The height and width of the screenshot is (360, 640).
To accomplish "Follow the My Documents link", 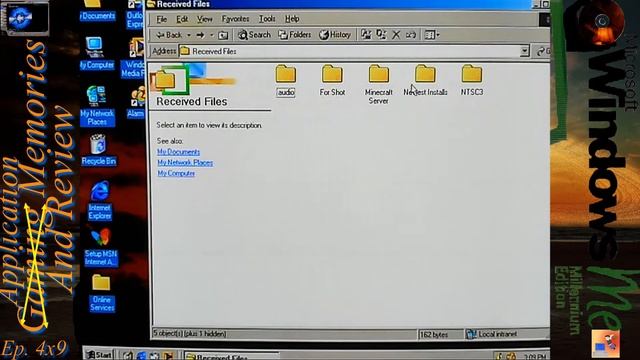I will coord(178,152).
